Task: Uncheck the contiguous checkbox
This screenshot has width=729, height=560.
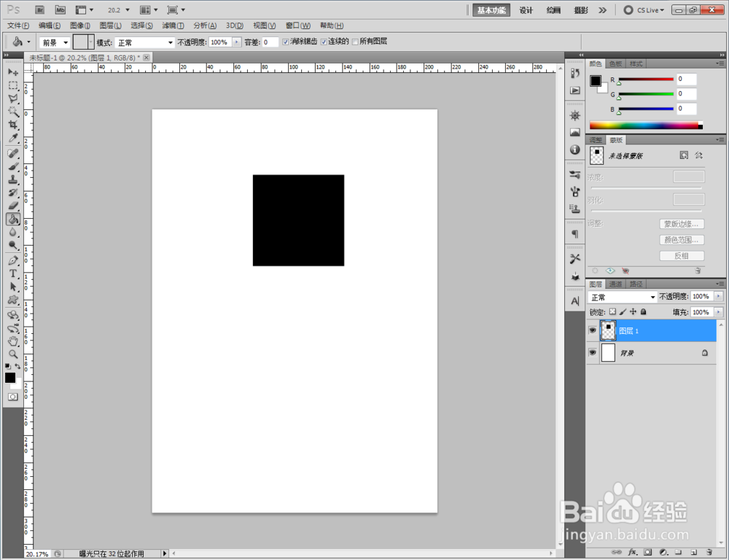Action: click(324, 42)
